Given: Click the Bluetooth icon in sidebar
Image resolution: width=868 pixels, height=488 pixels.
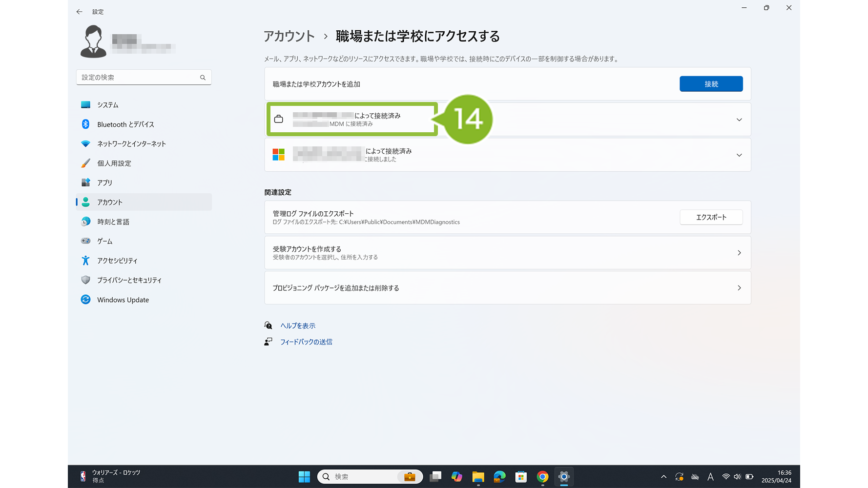Looking at the screenshot, I should point(85,124).
